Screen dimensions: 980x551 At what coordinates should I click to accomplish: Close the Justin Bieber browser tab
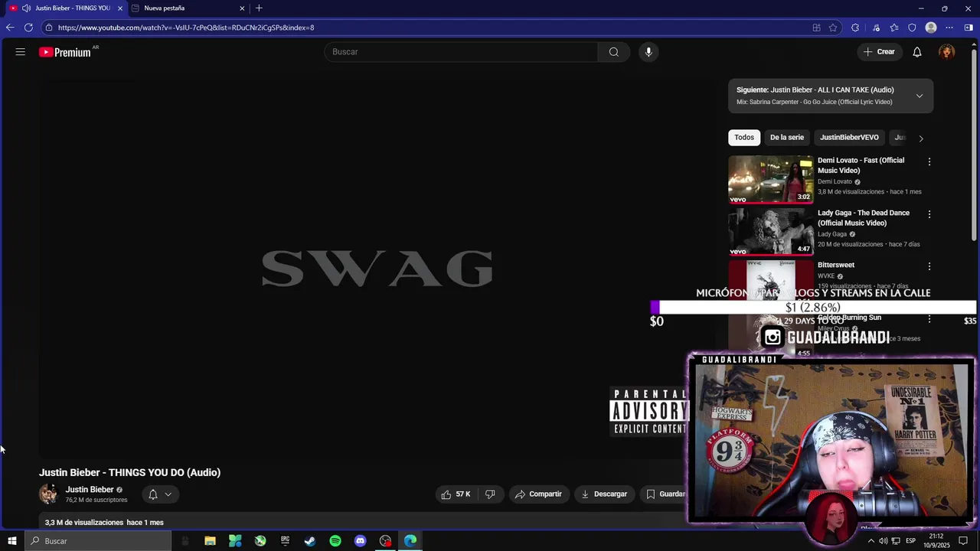pos(120,8)
